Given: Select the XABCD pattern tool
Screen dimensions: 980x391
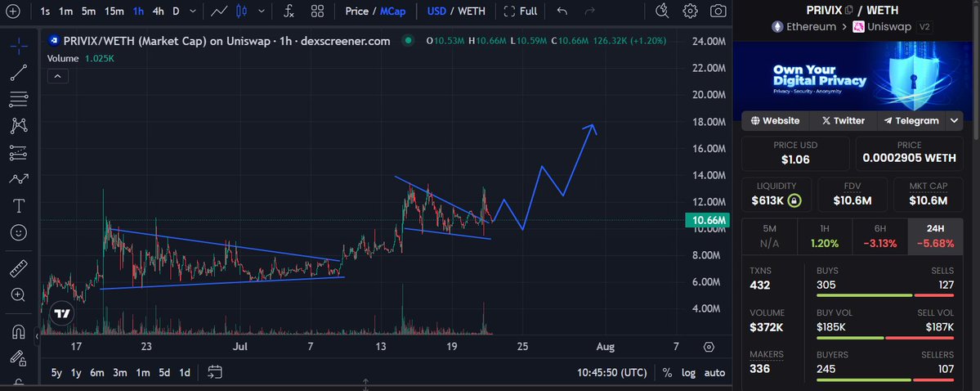Looking at the screenshot, I should tap(19, 126).
